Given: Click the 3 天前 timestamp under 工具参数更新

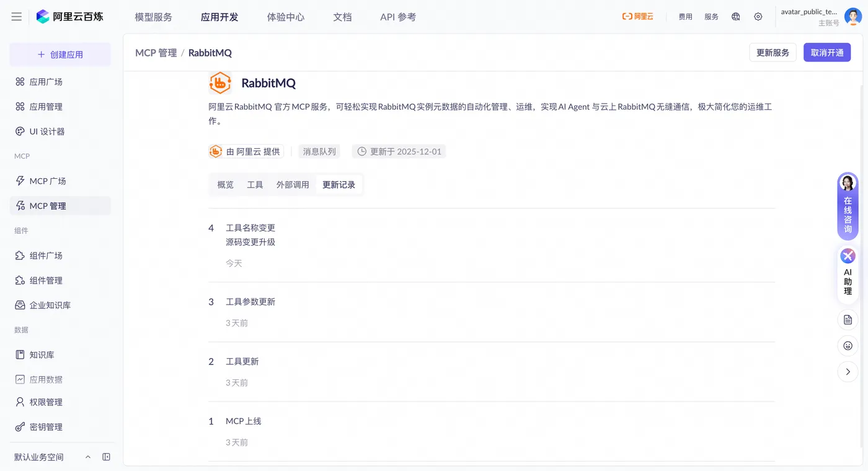Looking at the screenshot, I should [x=237, y=323].
